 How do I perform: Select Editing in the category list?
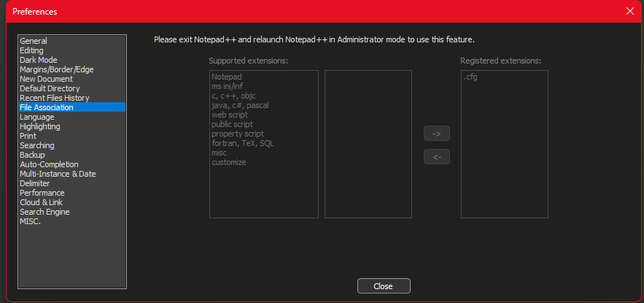[x=72, y=50]
